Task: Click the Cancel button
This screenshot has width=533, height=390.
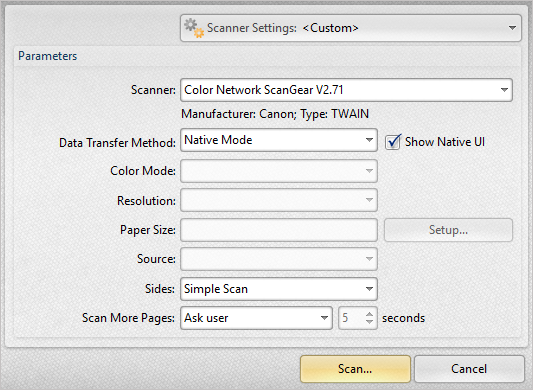Action: coord(469,369)
